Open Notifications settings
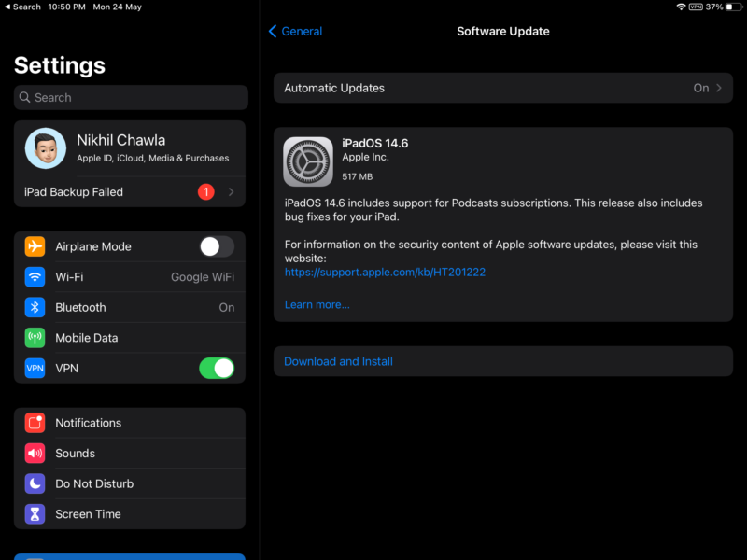The width and height of the screenshot is (747, 560). (x=130, y=423)
